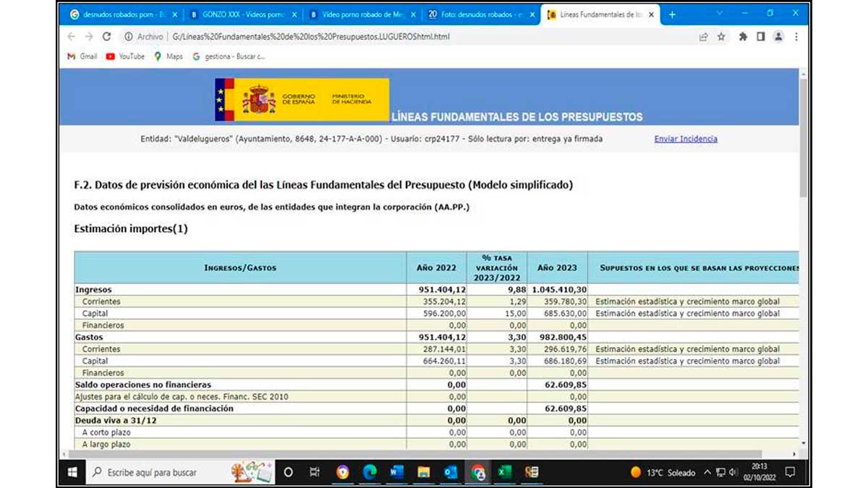Viewport: 868px width, 488px height.
Task: Click the 'Ingresos/Gastos' column header
Action: pos(240,267)
